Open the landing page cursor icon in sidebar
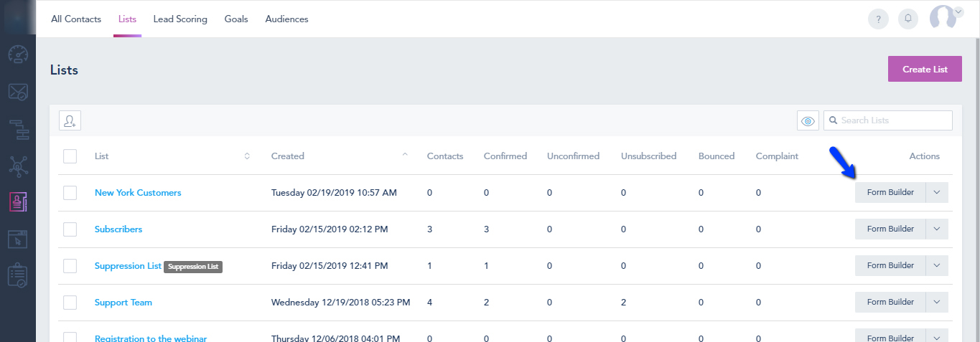Screen dimensions: 980x342 click(18, 239)
